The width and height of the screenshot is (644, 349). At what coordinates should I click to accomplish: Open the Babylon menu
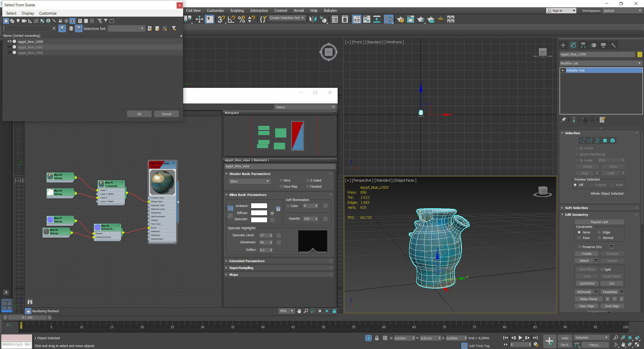tap(330, 11)
